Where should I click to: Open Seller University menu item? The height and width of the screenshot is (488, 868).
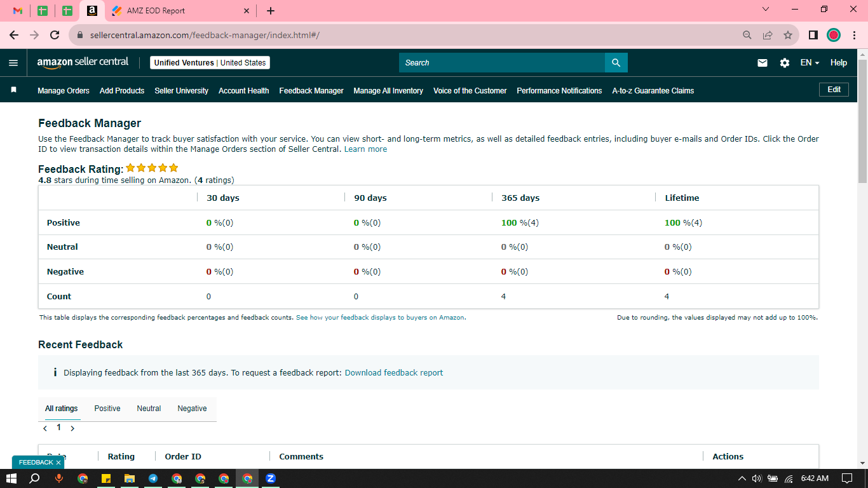coord(182,91)
